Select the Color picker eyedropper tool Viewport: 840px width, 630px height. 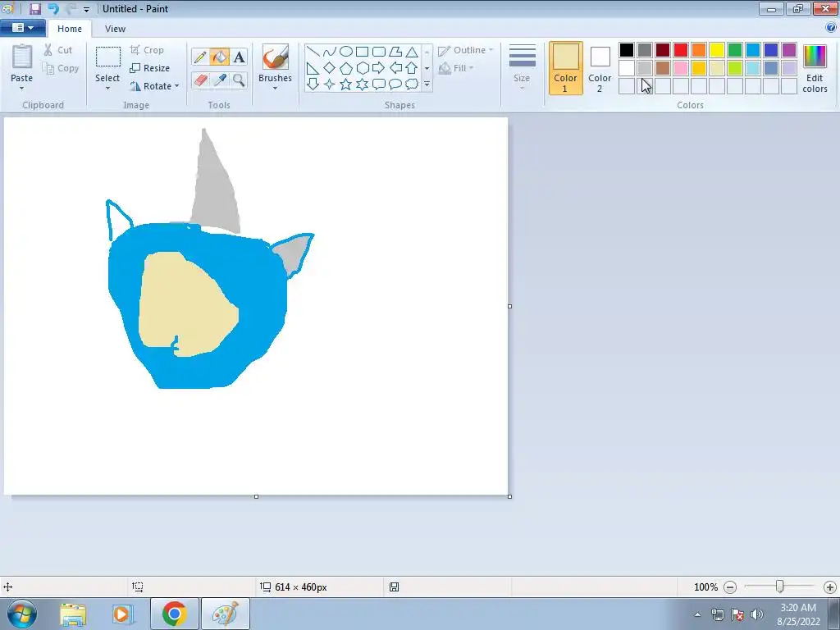coord(220,80)
